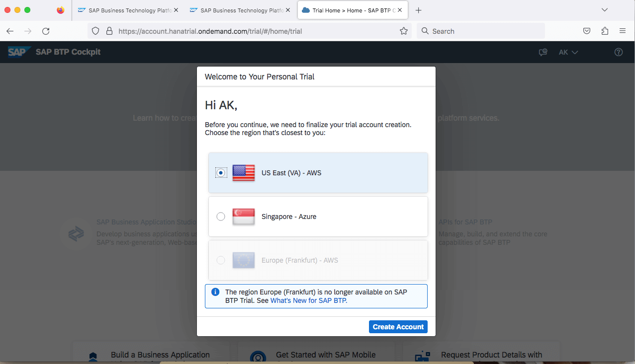Viewport: 635px width, 364px height.
Task: Open the Firefox application menu (hamburger icon)
Action: [623, 31]
